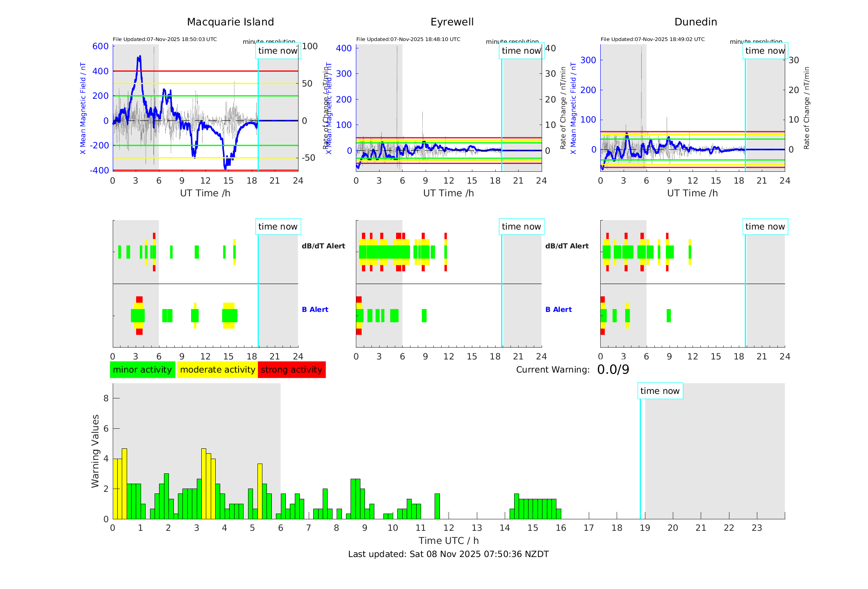Click 'time now' label on Dunedin field plot
868x589 pixels.
tap(765, 51)
